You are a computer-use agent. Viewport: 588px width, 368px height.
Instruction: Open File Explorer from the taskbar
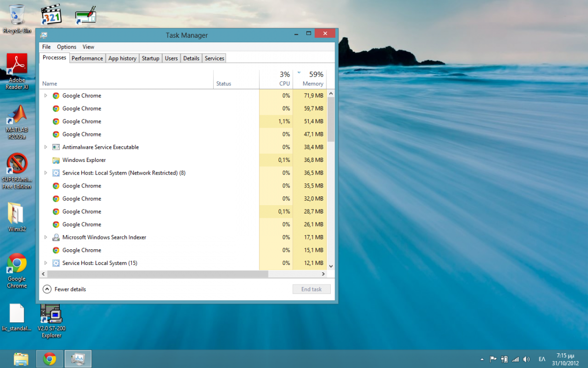[21, 359]
